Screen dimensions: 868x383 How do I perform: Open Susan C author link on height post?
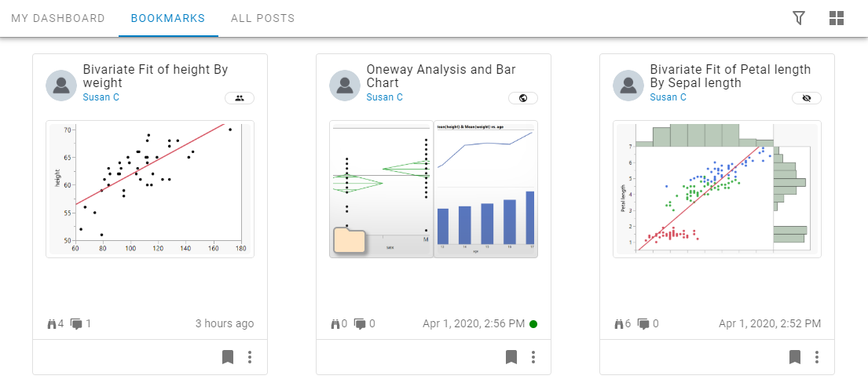pyautogui.click(x=101, y=97)
